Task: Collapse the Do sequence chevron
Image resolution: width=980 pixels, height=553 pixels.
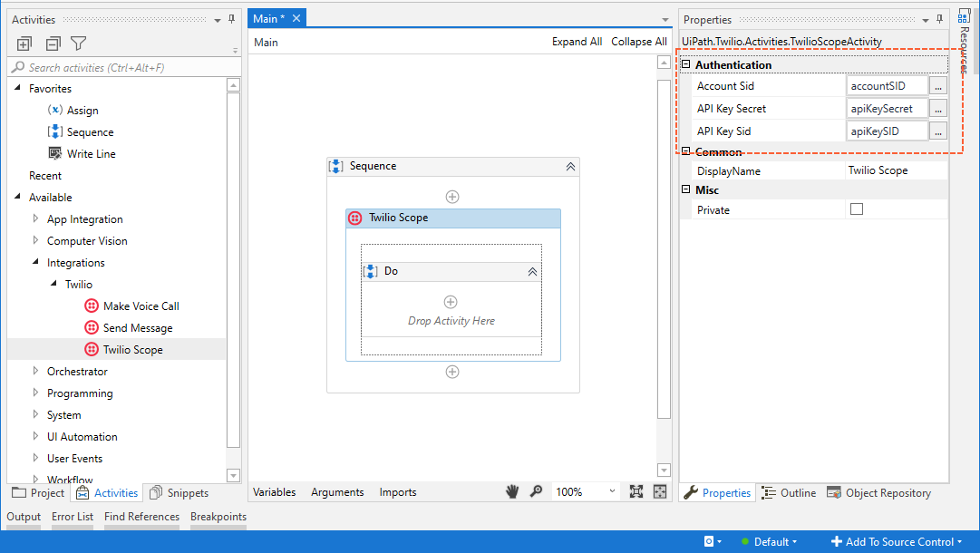Action: tap(532, 271)
